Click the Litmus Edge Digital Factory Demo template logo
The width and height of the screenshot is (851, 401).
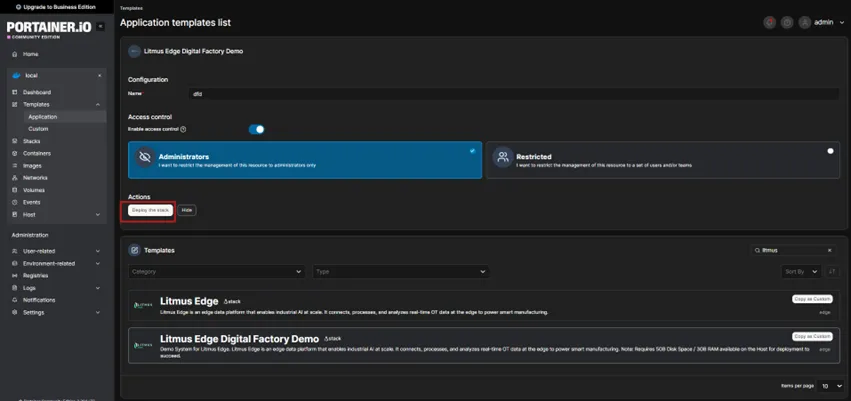pos(143,345)
